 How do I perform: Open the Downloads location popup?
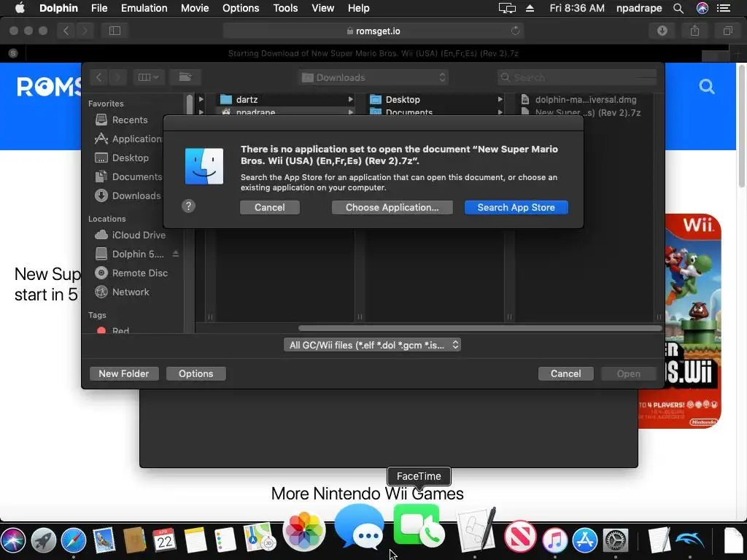[x=373, y=77]
